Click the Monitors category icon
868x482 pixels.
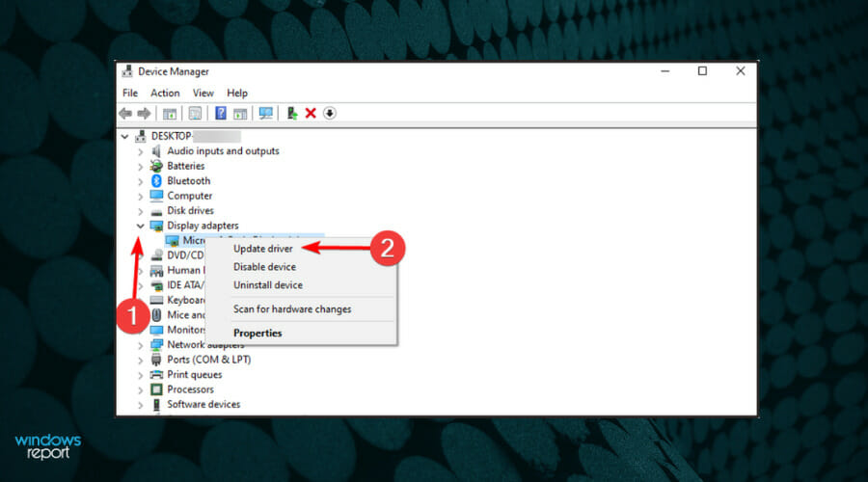156,330
